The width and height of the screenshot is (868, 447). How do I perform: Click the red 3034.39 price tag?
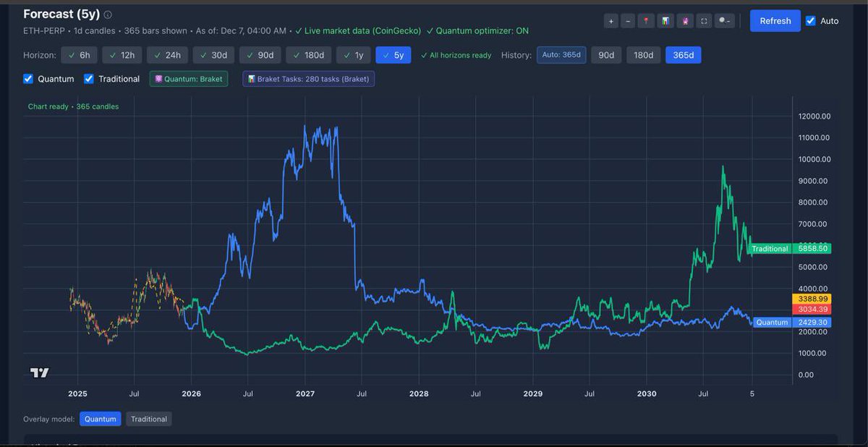[812, 310]
